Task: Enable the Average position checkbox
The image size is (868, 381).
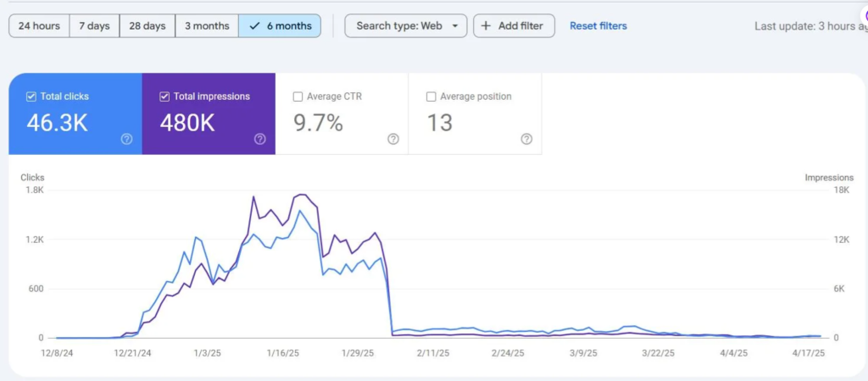Action: click(x=431, y=97)
